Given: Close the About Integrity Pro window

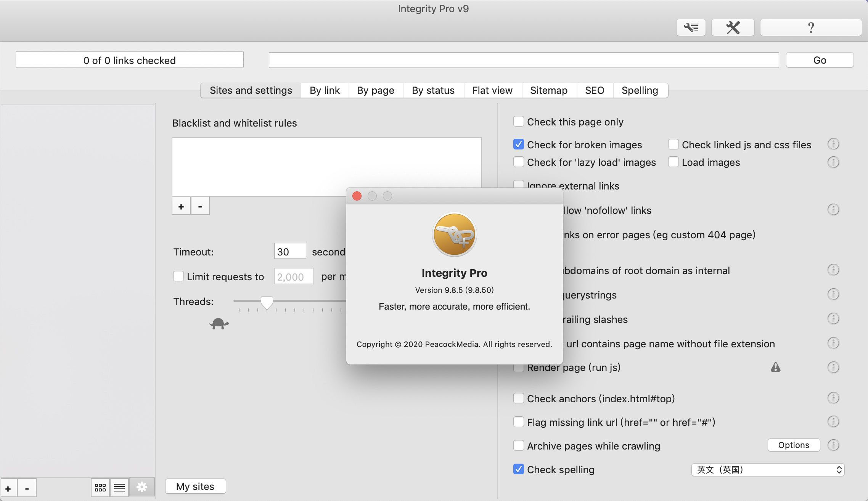Looking at the screenshot, I should coord(357,196).
